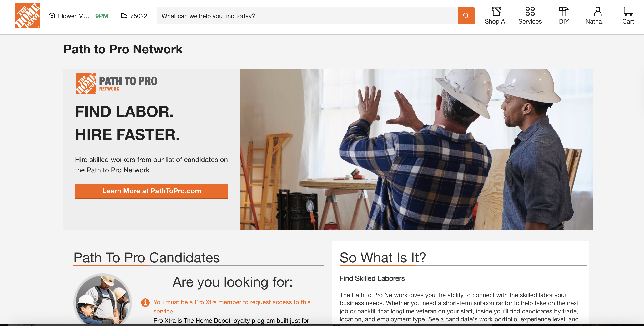This screenshot has width=644, height=326.
Task: Open the Services menu icon
Action: [530, 12]
